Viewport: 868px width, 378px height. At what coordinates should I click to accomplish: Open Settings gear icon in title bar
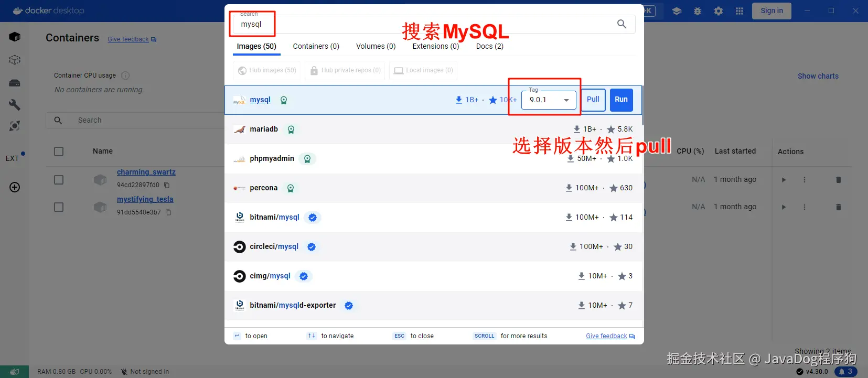click(719, 11)
